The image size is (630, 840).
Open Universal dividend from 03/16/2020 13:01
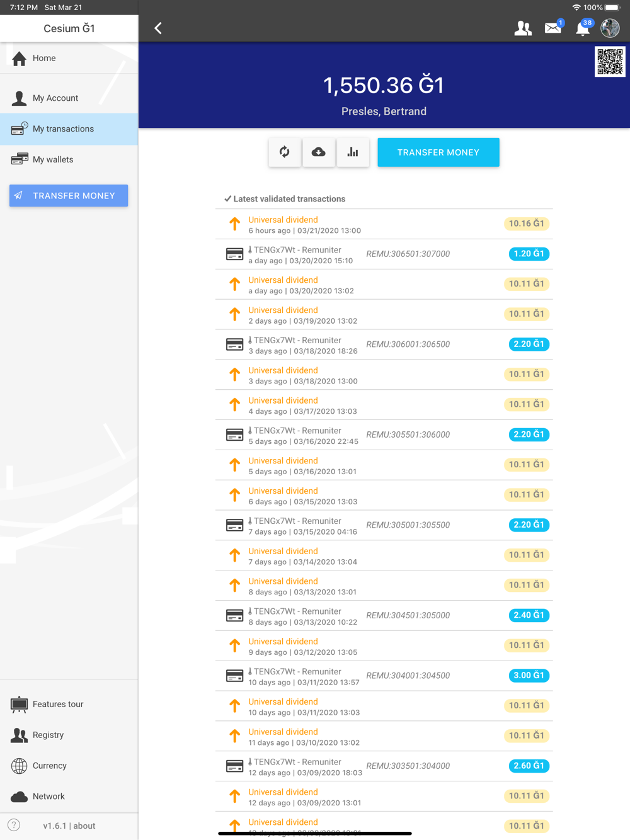[384, 465]
